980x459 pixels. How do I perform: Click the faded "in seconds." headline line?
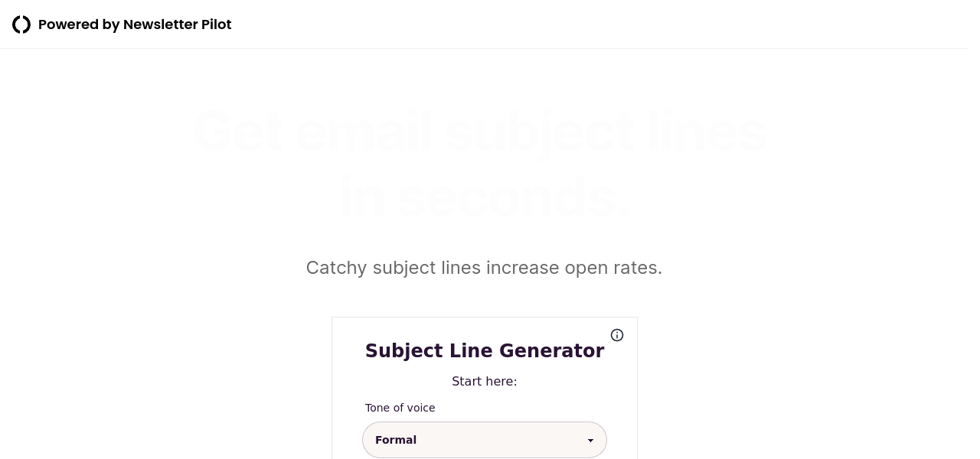(484, 197)
